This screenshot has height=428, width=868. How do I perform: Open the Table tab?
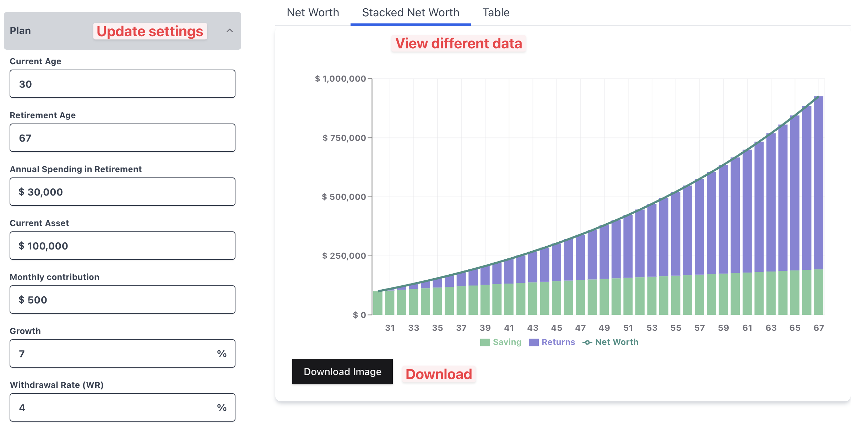(495, 13)
